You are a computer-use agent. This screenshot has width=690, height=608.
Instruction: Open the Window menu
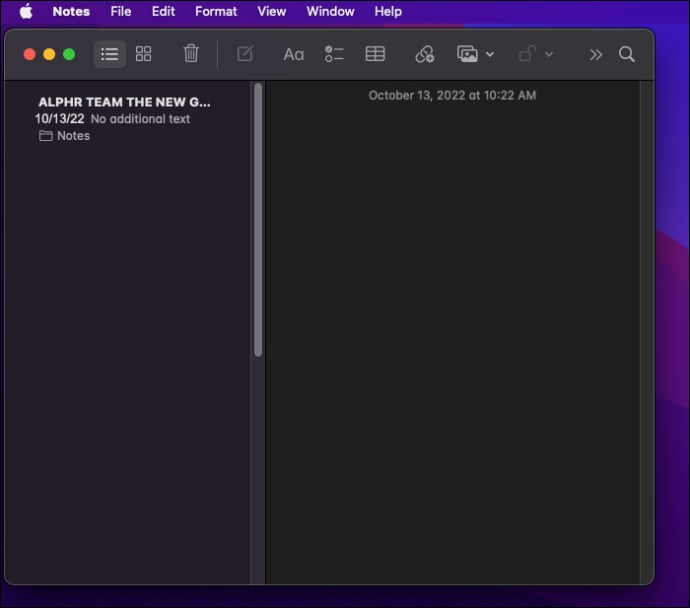point(330,11)
